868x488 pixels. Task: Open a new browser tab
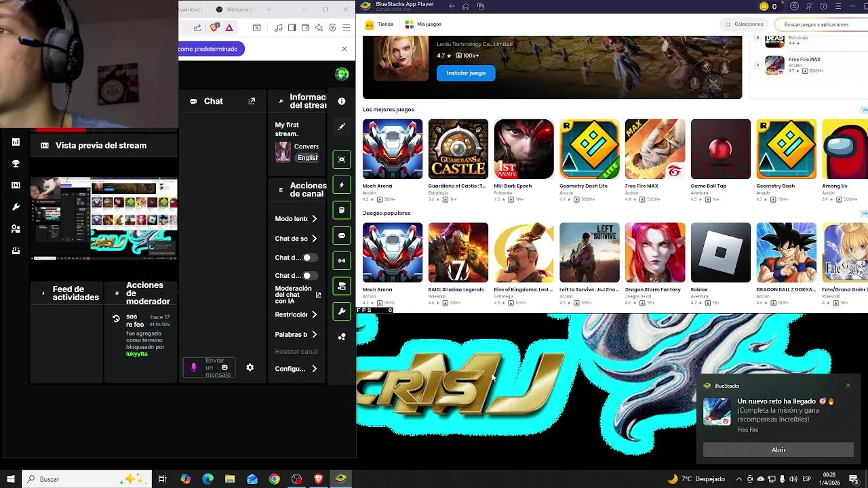269,9
